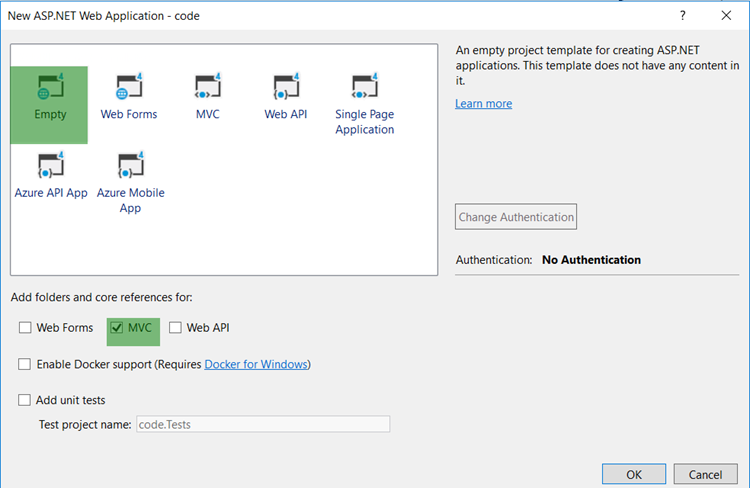Uncheck the MVC core references checkbox
750x488 pixels.
coord(117,328)
